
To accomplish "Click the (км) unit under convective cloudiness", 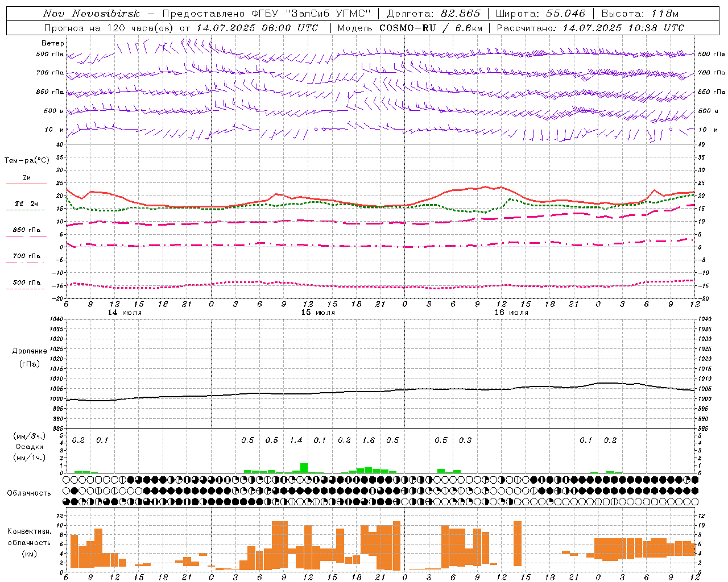I will click(x=30, y=554).
